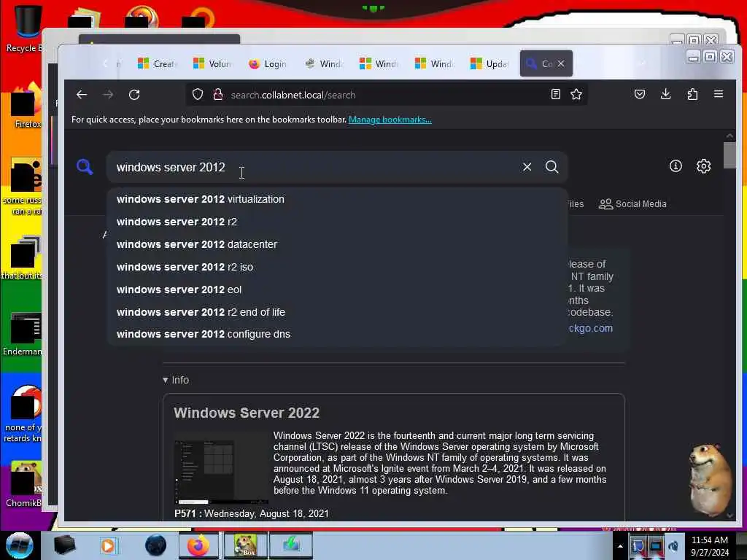Viewport: 747px width, 560px height.
Task: Show hidden system tray icons
Action: click(x=620, y=545)
